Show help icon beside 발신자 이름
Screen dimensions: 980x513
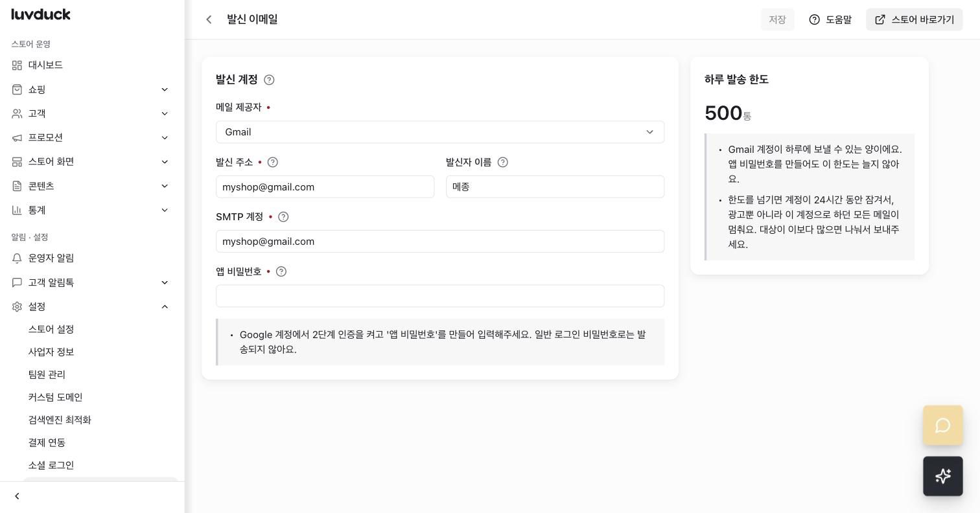pos(502,162)
